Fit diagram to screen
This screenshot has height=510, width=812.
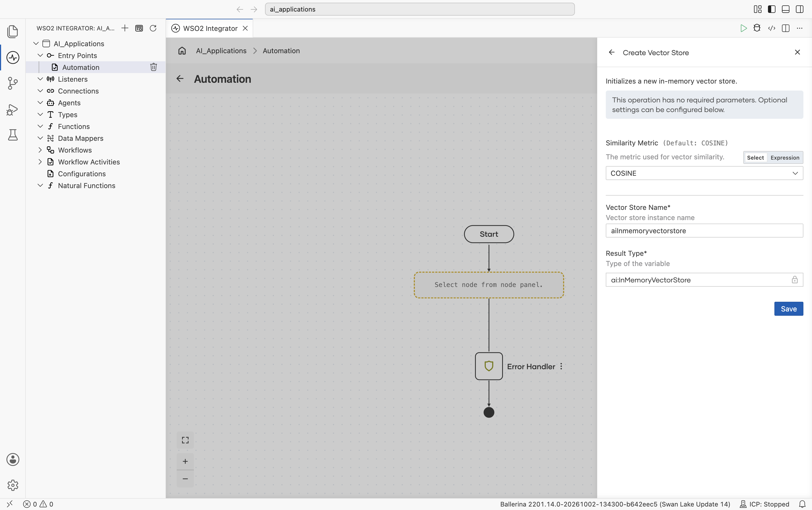185,440
